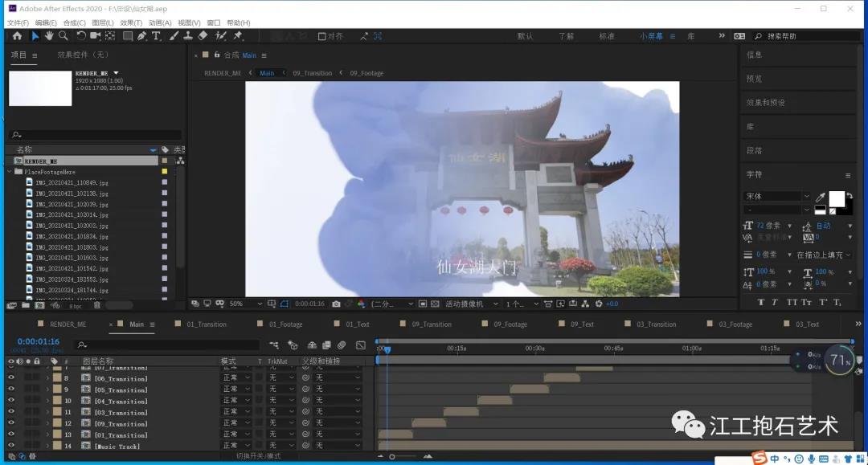
Task: Click 09_Transition in viewer breadcrumb
Action: (x=312, y=73)
